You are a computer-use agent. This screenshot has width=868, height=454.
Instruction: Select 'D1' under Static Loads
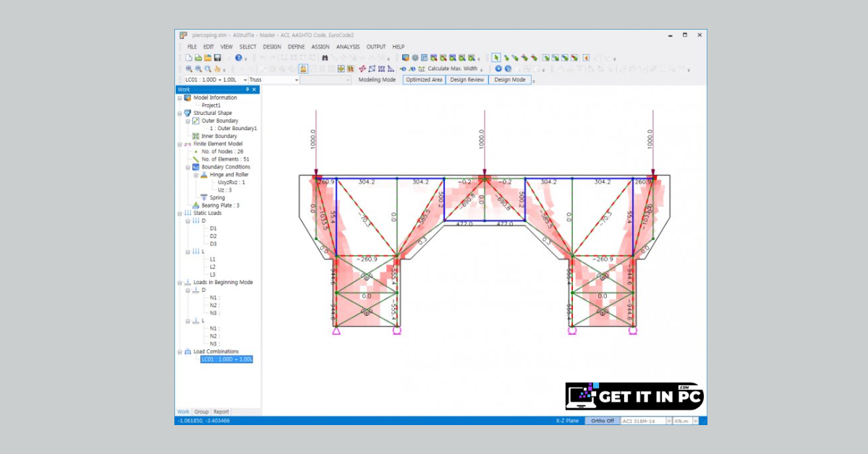point(213,228)
